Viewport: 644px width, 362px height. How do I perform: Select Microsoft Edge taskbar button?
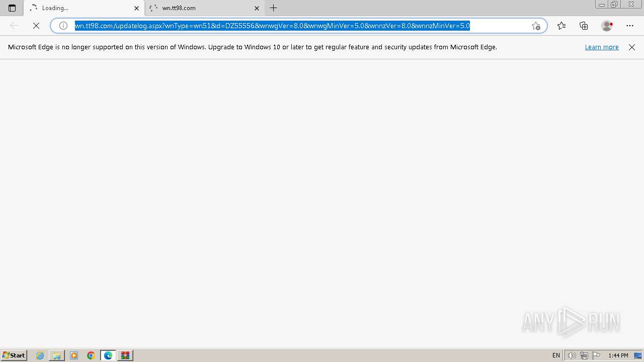click(x=108, y=355)
